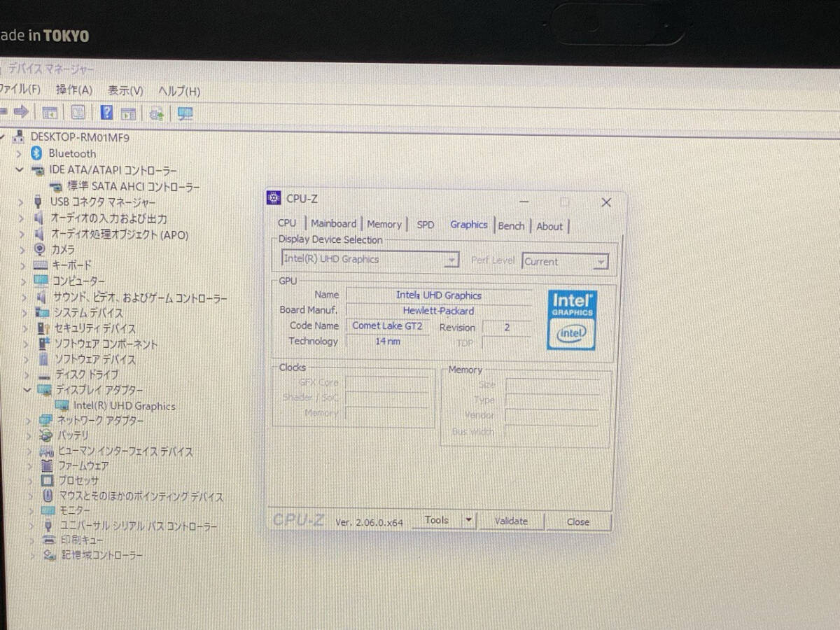Screen dimensions: 840x630
Task: Click the update driver toolbar icon
Action: 157,113
